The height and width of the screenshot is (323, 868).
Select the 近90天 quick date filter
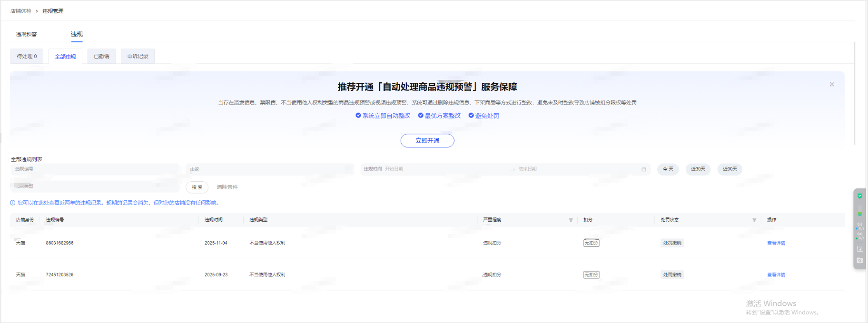pos(730,169)
